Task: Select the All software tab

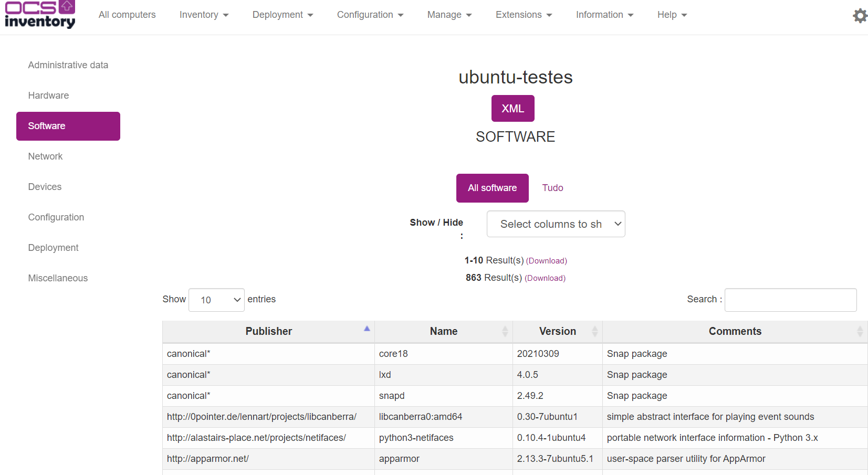Action: click(493, 188)
